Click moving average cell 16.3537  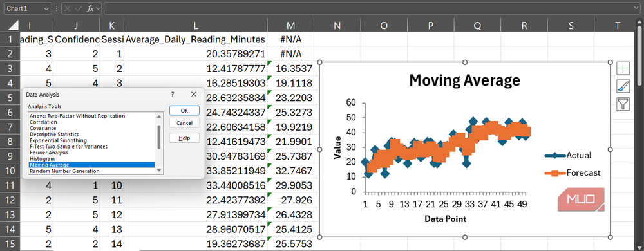point(291,68)
